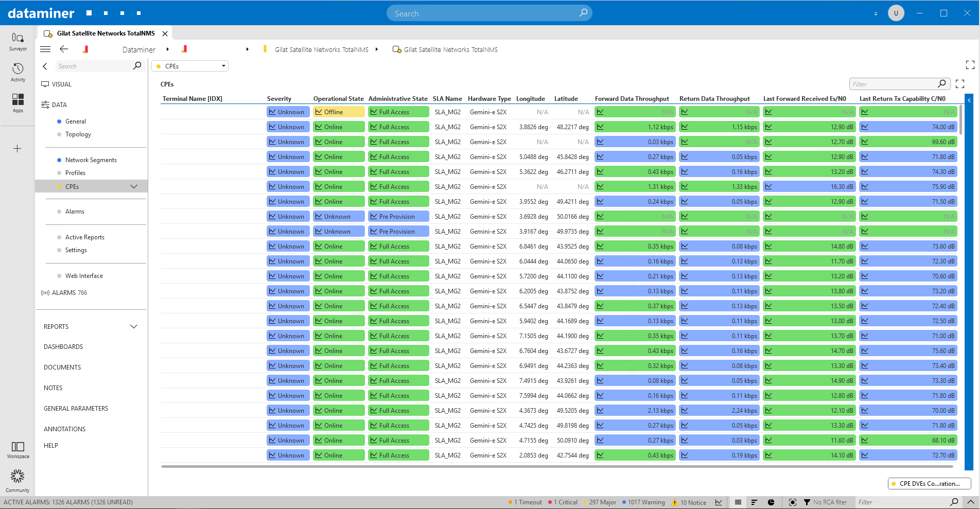Click the CPEs table filter magnifier
The height and width of the screenshot is (509, 980).
941,83
